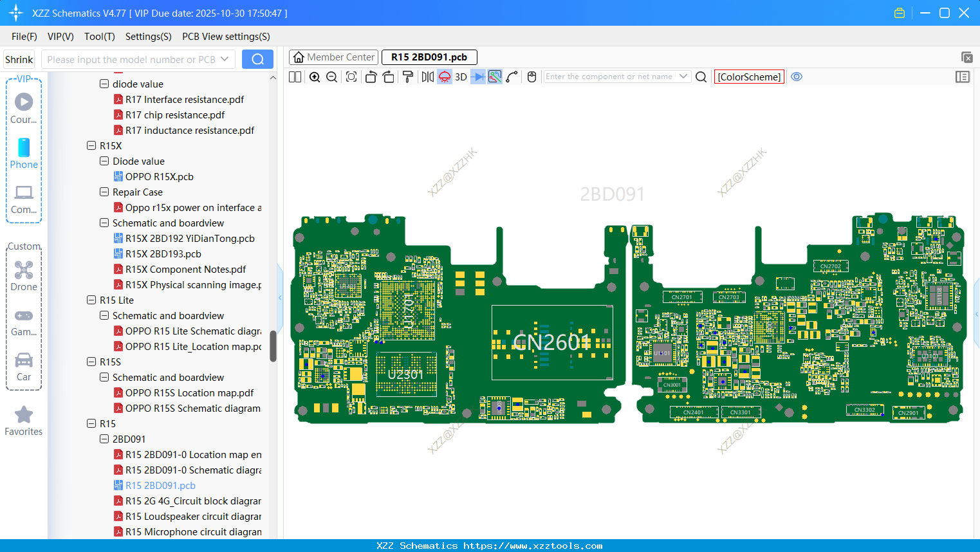Click the Member Center button
Viewport: 980px width, 552px height.
pyautogui.click(x=333, y=57)
